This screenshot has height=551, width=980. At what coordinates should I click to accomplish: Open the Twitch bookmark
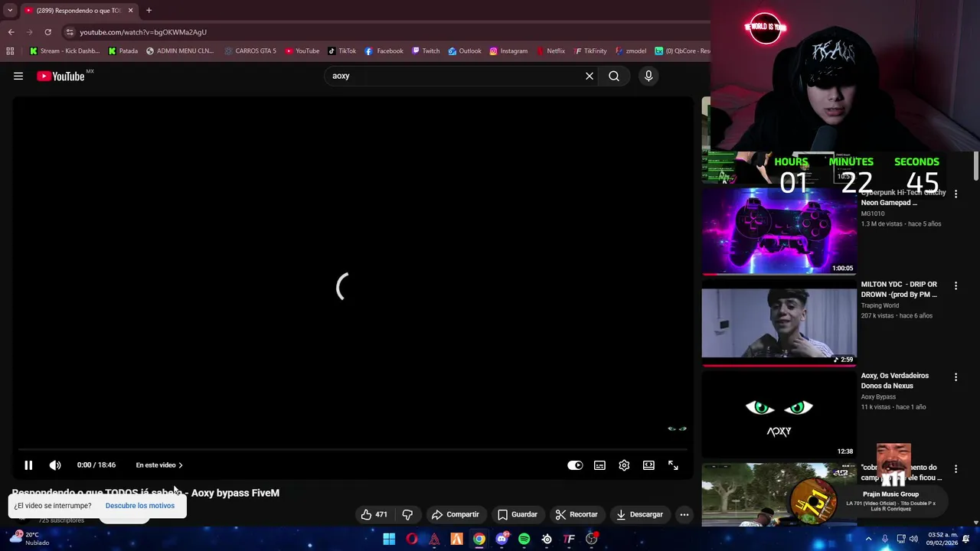coord(426,51)
